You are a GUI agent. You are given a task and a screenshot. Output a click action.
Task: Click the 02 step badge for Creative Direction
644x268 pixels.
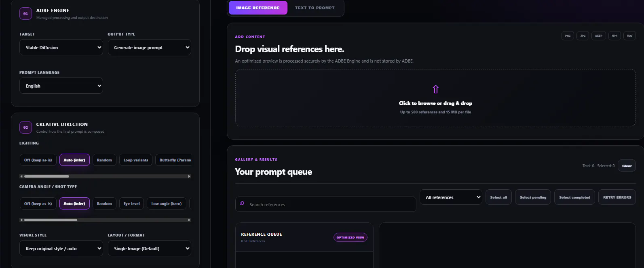click(x=25, y=128)
